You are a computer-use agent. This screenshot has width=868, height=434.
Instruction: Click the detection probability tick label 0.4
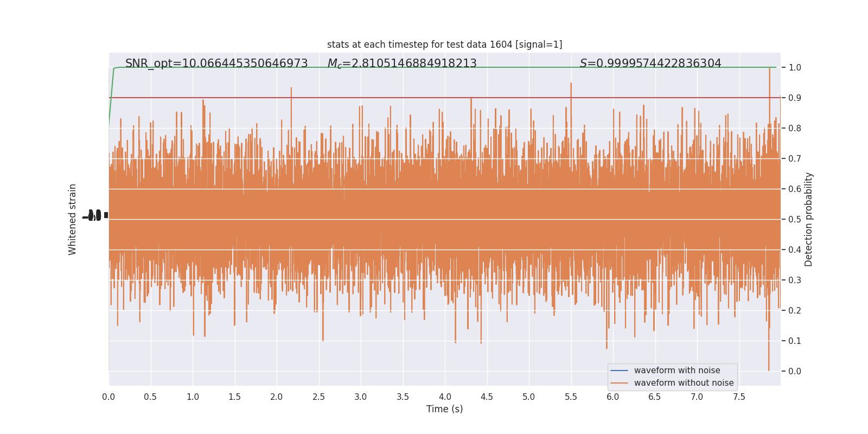795,250
